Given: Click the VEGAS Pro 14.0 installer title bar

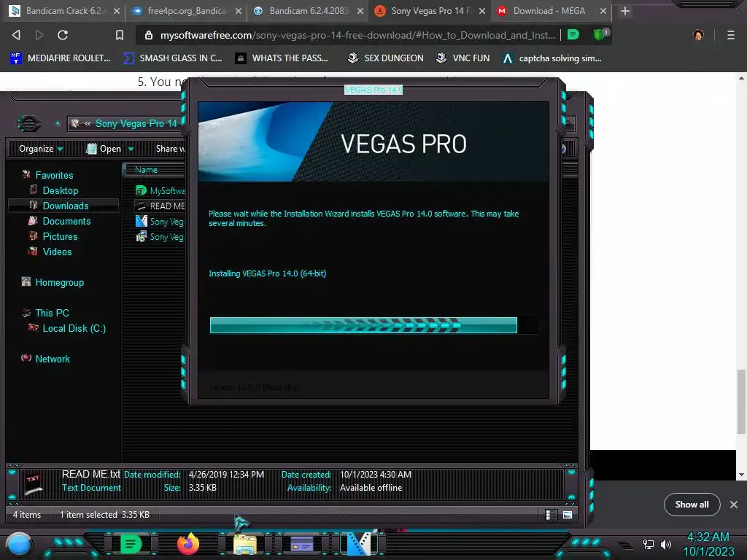Looking at the screenshot, I should (x=373, y=90).
